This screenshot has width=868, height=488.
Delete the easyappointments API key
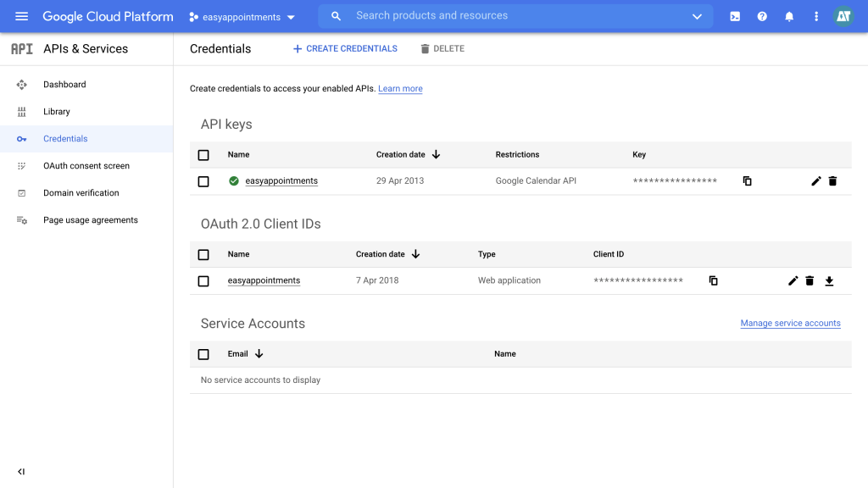point(832,181)
